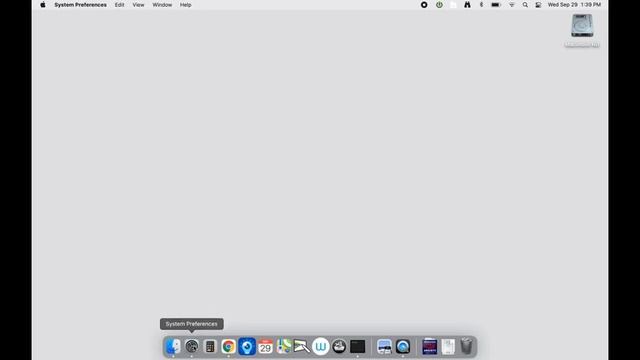640x360 pixels.
Task: Open the Window menu
Action: pyautogui.click(x=162, y=5)
